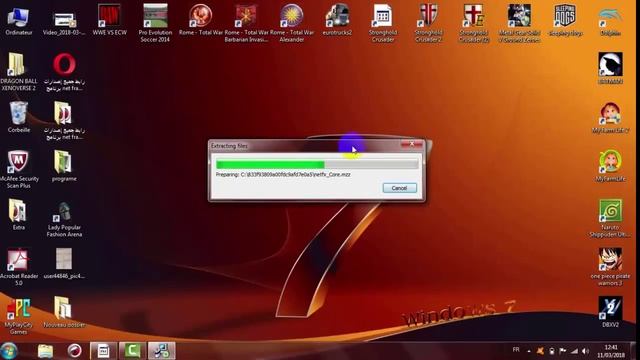Launch Naruto Shippuden Ultimate shortcut

(x=610, y=218)
